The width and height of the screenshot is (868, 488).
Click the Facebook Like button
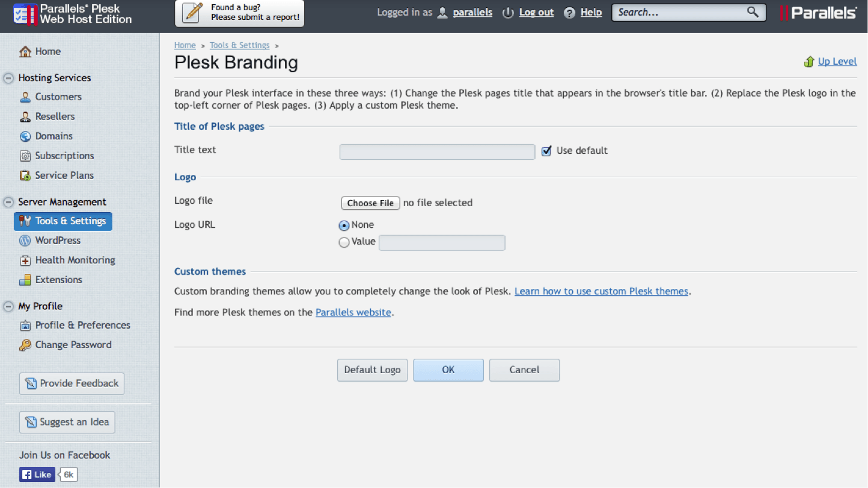[x=37, y=475]
